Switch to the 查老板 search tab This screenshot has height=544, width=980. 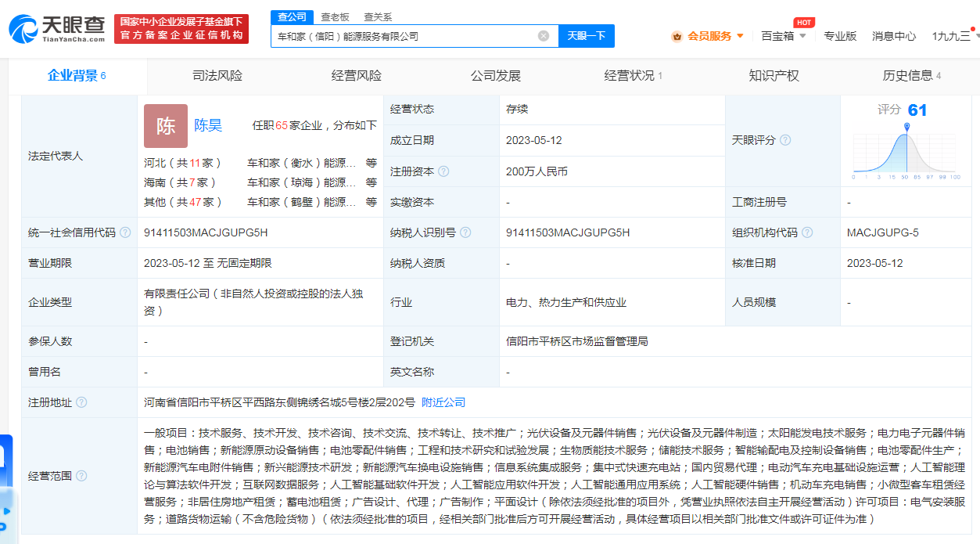tap(336, 17)
